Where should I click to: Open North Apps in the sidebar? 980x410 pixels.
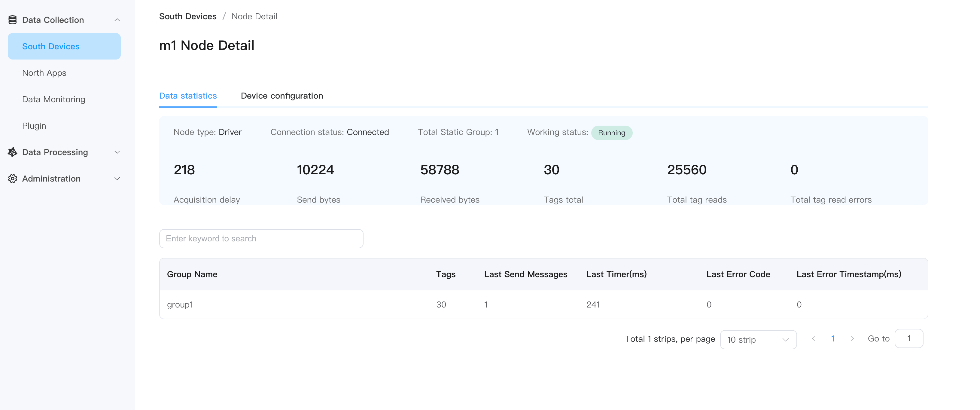click(x=44, y=73)
